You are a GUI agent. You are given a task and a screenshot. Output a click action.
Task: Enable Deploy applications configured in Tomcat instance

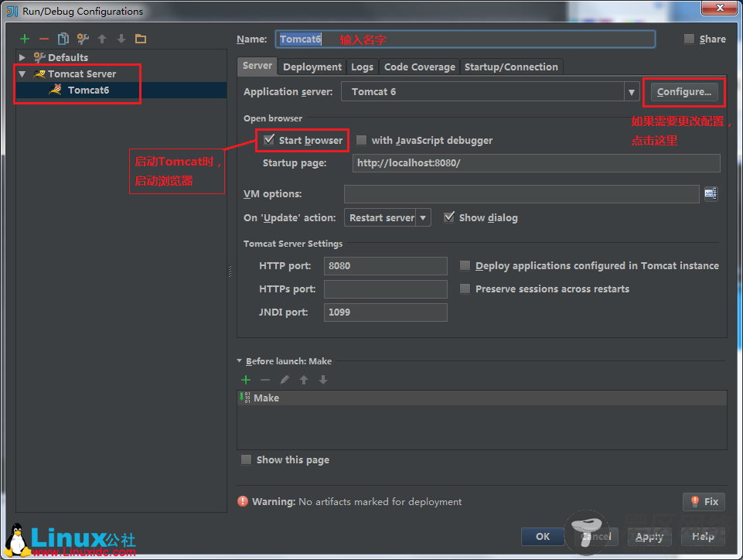465,265
